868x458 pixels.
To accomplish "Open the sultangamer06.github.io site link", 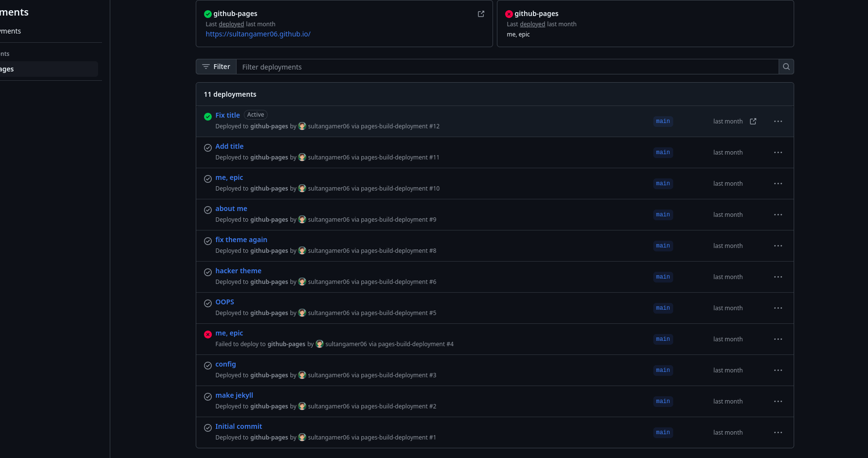I will pyautogui.click(x=258, y=34).
